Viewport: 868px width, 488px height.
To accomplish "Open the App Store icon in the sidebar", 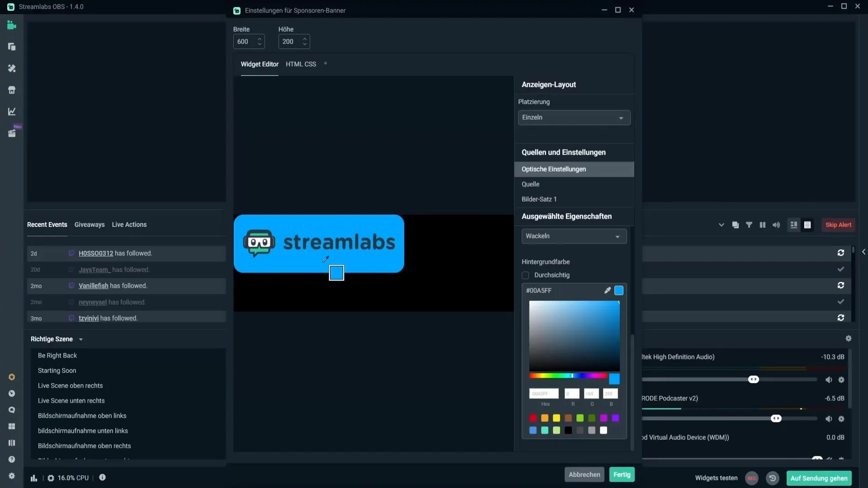I will click(12, 90).
